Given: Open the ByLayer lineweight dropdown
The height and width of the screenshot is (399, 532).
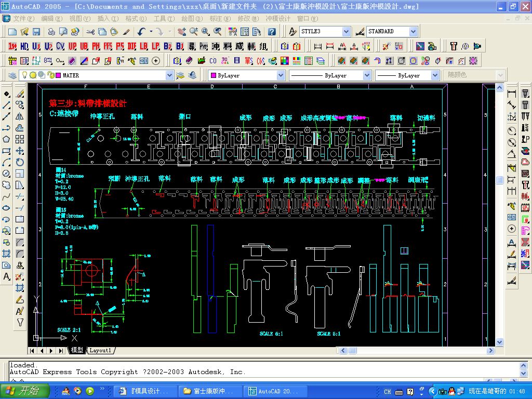Looking at the screenshot, I should [x=435, y=75].
